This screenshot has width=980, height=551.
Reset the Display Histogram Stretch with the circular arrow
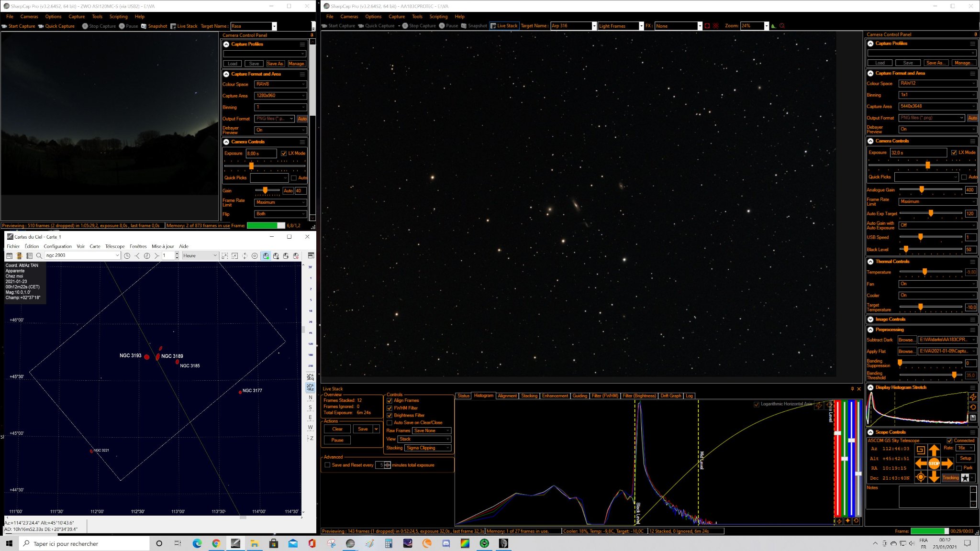tap(973, 408)
